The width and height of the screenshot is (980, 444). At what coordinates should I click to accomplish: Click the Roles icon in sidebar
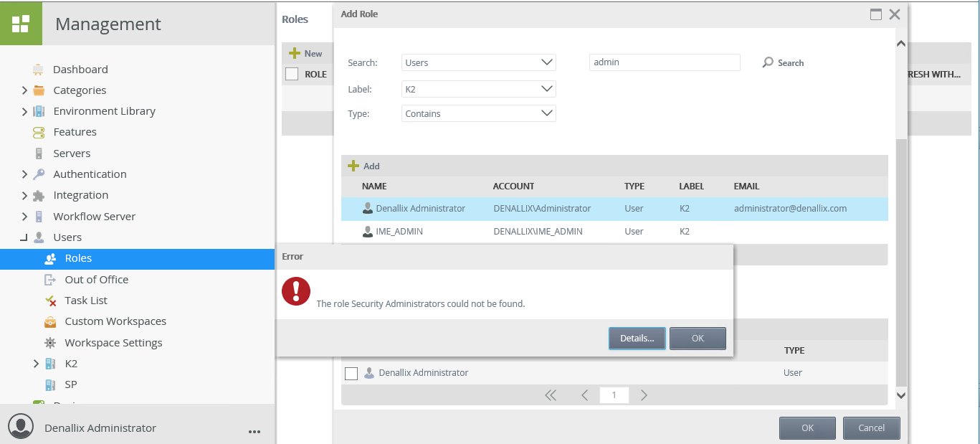coord(50,258)
